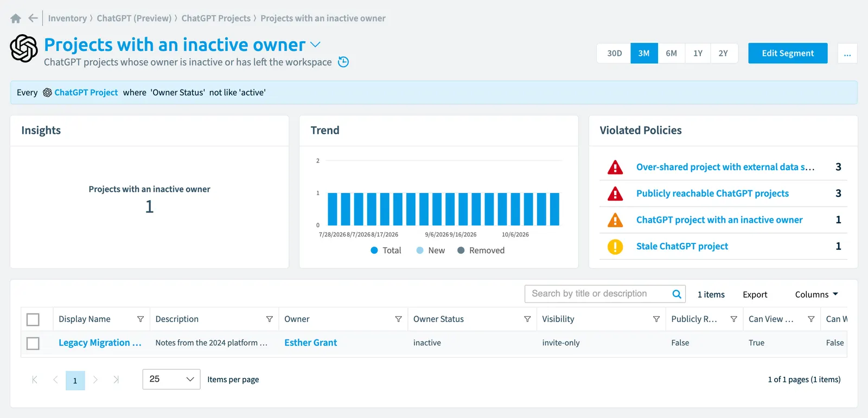Filter the Display Name column
The width and height of the screenshot is (868, 418).
click(141, 319)
